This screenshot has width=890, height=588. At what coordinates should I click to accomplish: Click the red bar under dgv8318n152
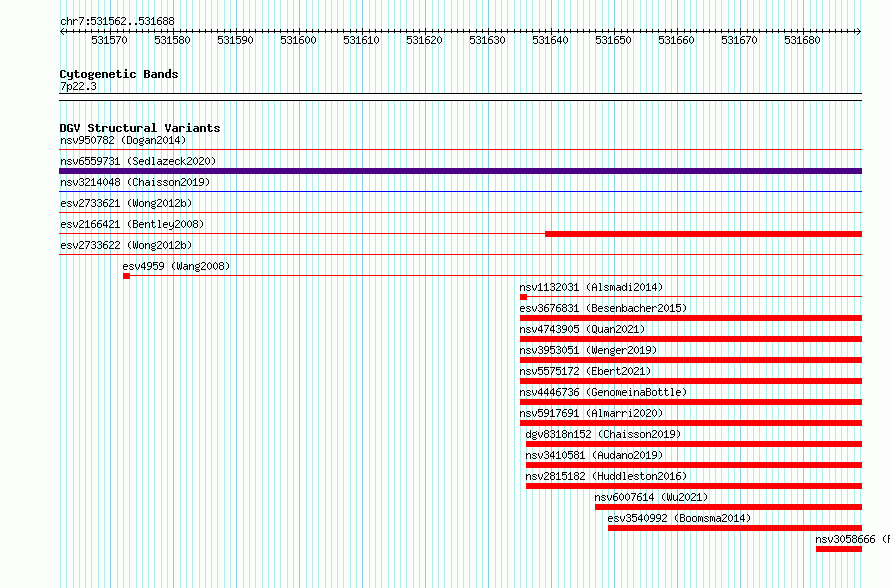click(694, 444)
